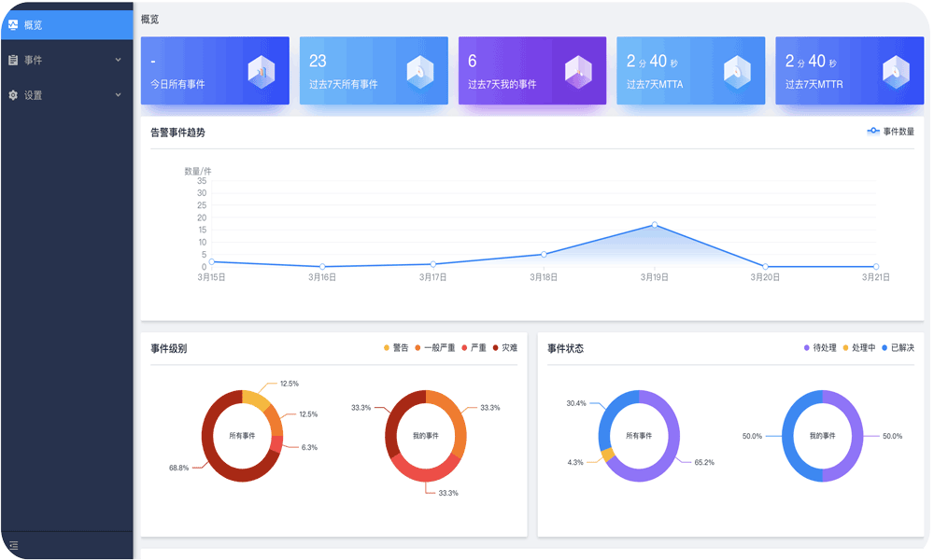This screenshot has width=934, height=560.
Task: Click the 过去7天MTTA card icon
Action: pos(737,72)
